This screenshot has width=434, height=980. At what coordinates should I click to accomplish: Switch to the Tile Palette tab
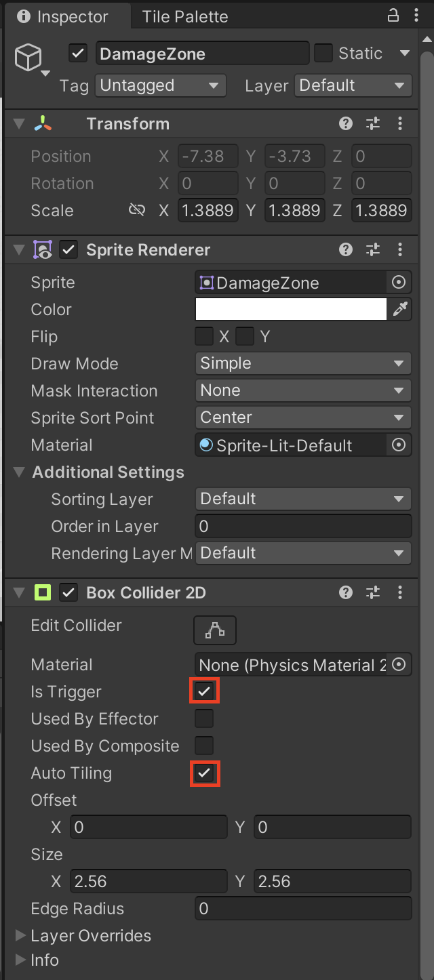click(185, 17)
